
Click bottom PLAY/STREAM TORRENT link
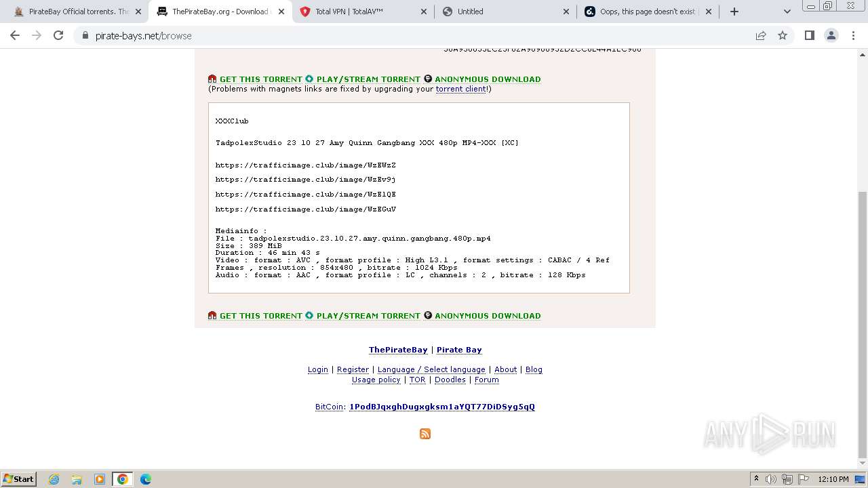(368, 316)
